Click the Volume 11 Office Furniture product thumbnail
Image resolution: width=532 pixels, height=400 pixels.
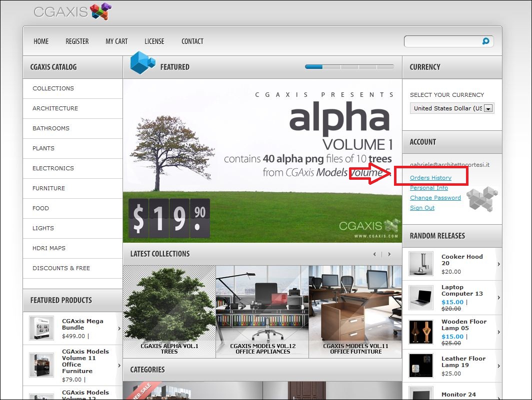41,365
